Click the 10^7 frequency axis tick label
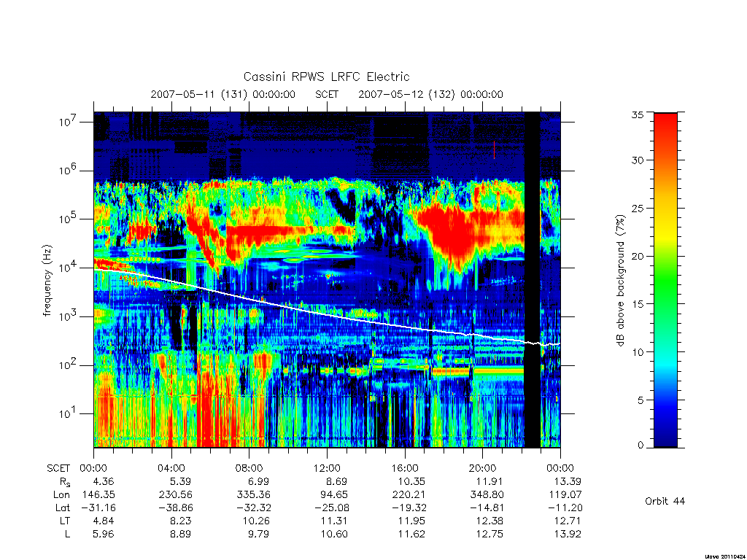This screenshot has width=747, height=560. coord(69,122)
